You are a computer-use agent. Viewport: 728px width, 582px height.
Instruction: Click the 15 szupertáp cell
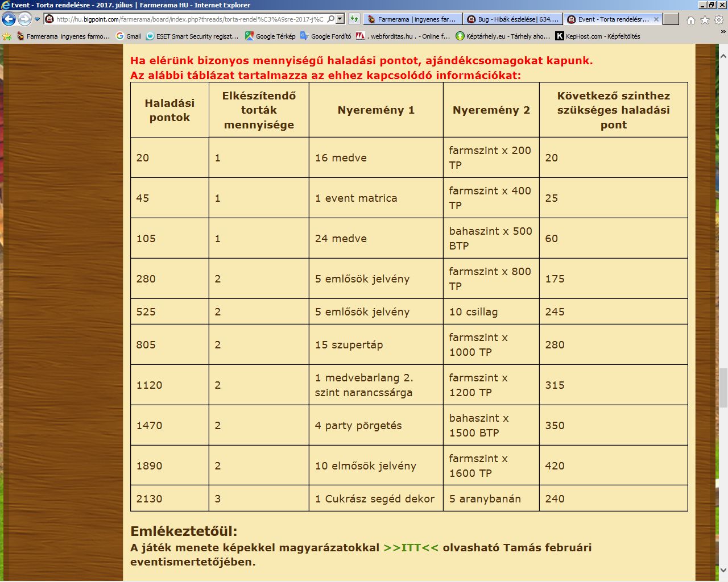coord(376,344)
